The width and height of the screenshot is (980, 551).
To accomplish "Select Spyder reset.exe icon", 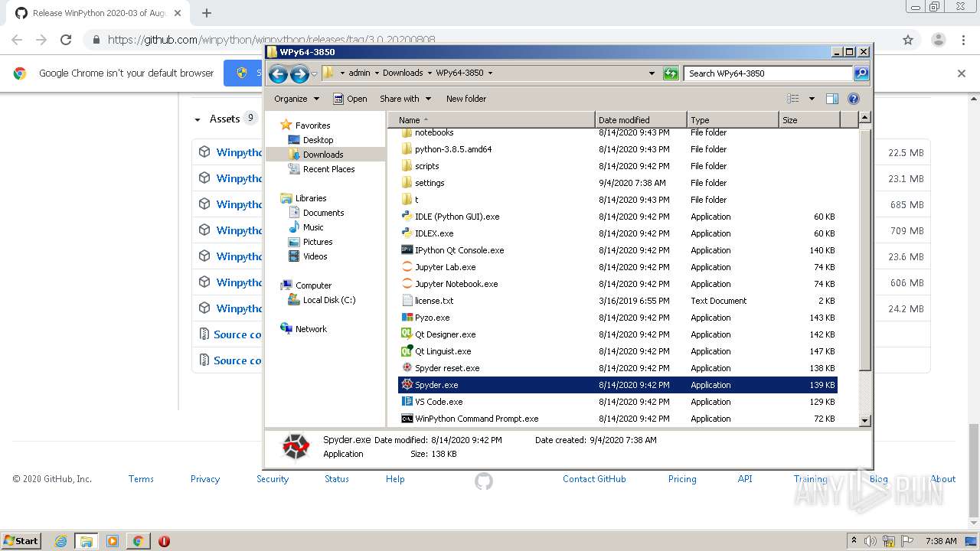I will pos(407,368).
